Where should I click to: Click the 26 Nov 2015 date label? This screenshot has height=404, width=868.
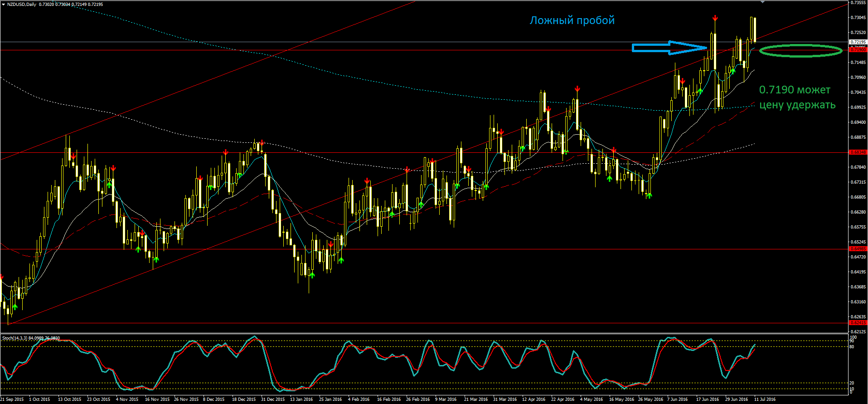point(186,399)
